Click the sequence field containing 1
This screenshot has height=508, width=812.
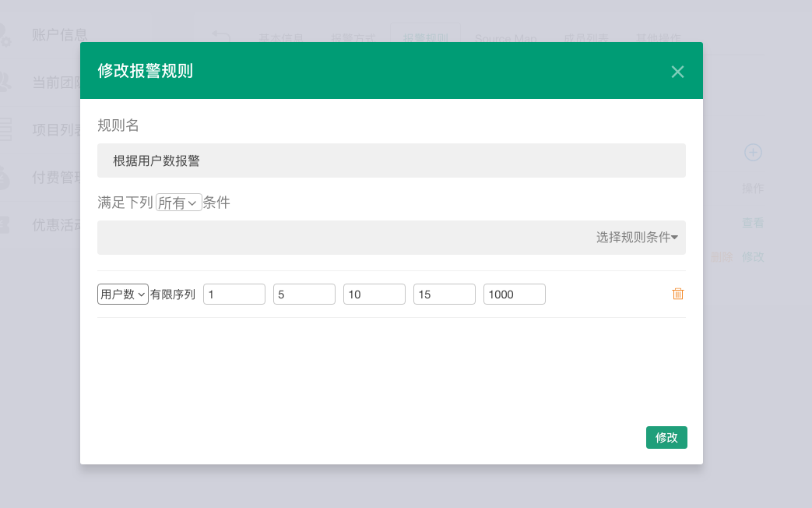pos(234,295)
